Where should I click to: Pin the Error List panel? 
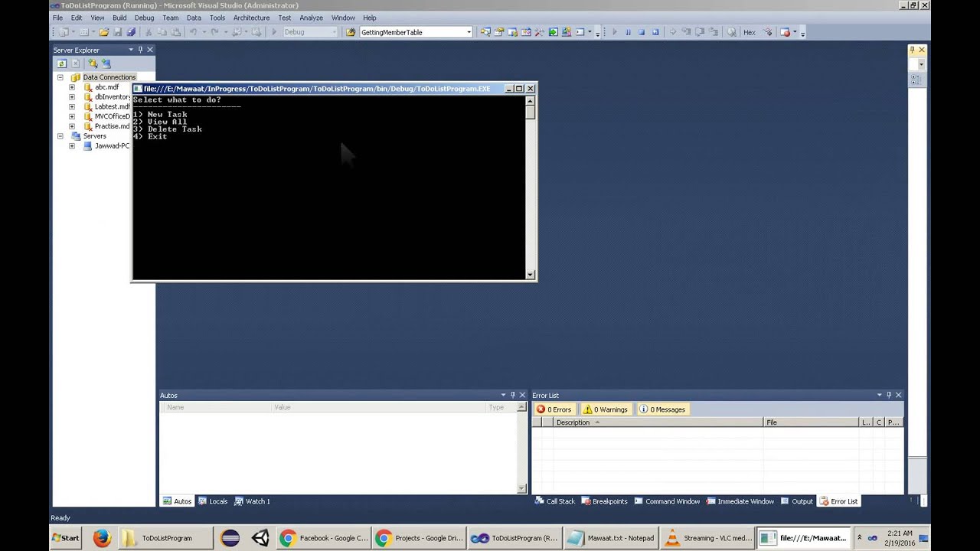(889, 395)
